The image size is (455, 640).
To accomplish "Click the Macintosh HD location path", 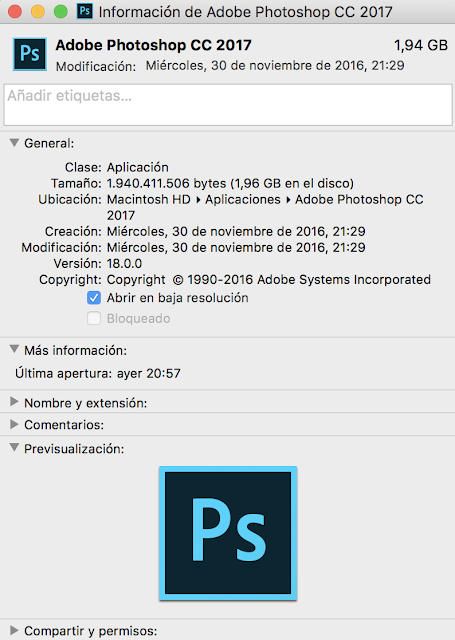I will [x=149, y=200].
